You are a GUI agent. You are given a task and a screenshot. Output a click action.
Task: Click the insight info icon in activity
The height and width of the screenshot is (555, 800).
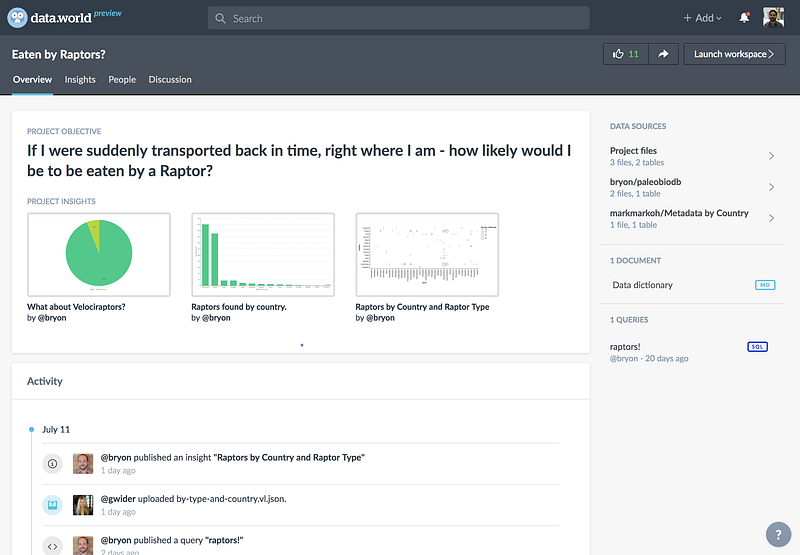coord(52,464)
